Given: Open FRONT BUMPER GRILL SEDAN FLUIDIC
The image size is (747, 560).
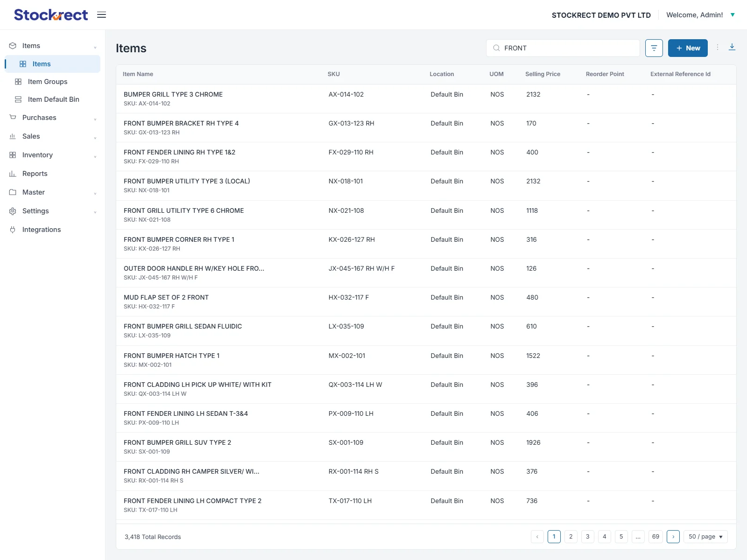Looking at the screenshot, I should click(x=183, y=326).
